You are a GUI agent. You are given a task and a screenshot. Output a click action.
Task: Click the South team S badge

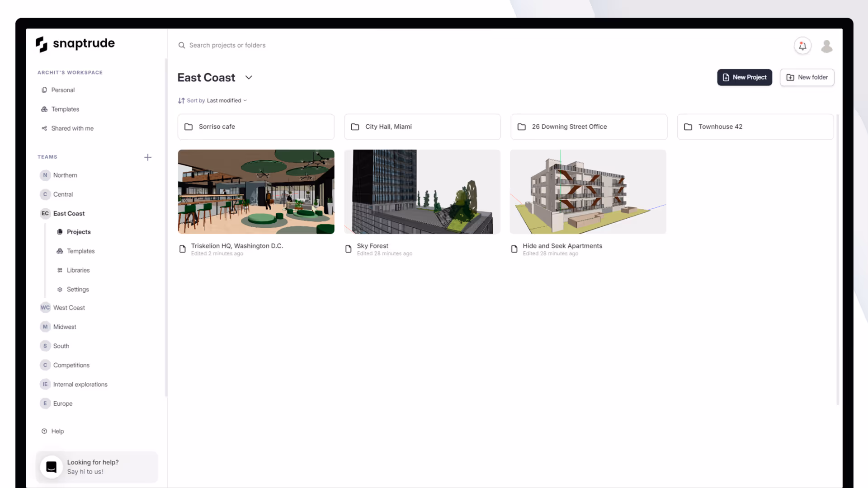pyautogui.click(x=45, y=346)
